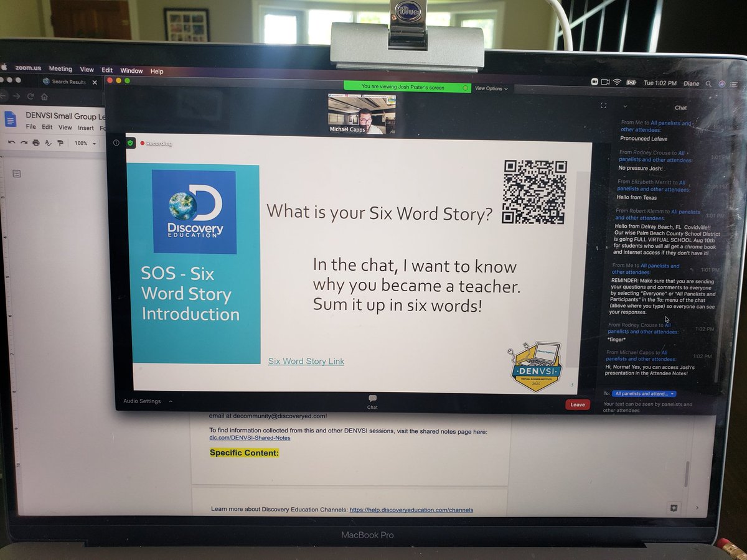Screen dimensions: 747x560
Task: Enter full screen with the corner-brackets icon
Action: coord(603,106)
